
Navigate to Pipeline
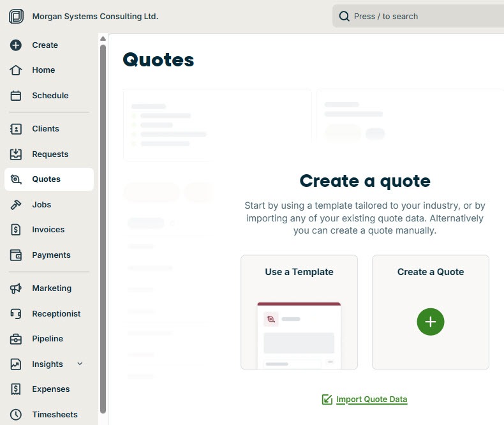pos(48,339)
